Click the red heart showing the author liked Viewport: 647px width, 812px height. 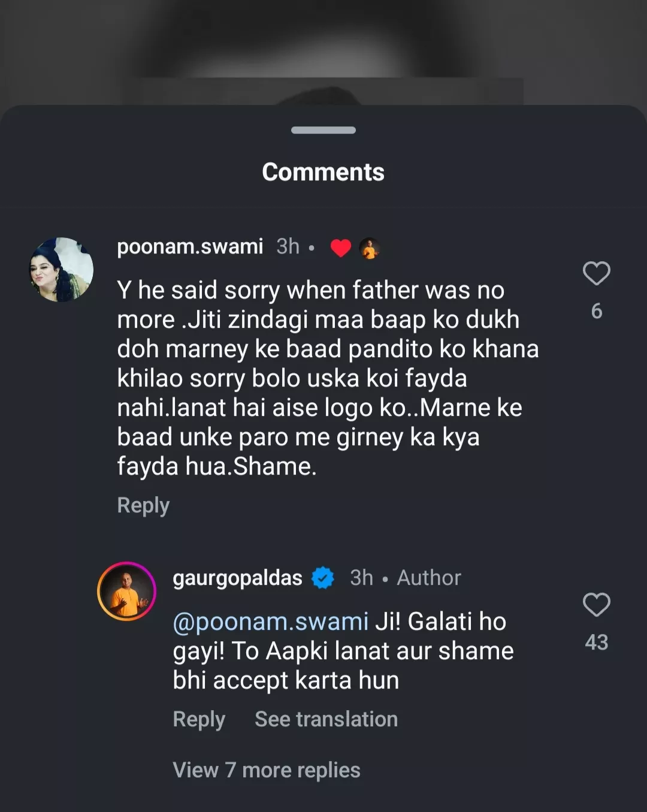340,246
